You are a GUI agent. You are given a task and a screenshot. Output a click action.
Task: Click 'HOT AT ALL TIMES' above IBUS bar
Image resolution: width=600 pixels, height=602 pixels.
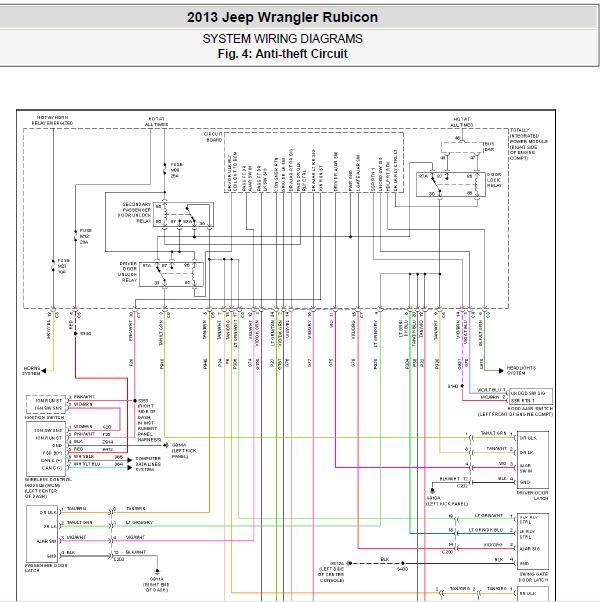point(461,122)
